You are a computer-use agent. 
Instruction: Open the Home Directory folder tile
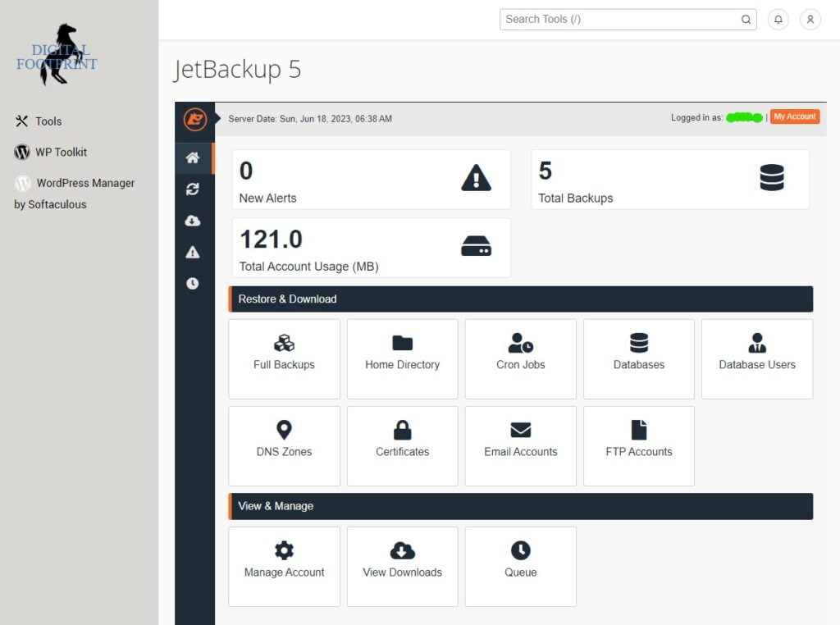[x=402, y=358]
